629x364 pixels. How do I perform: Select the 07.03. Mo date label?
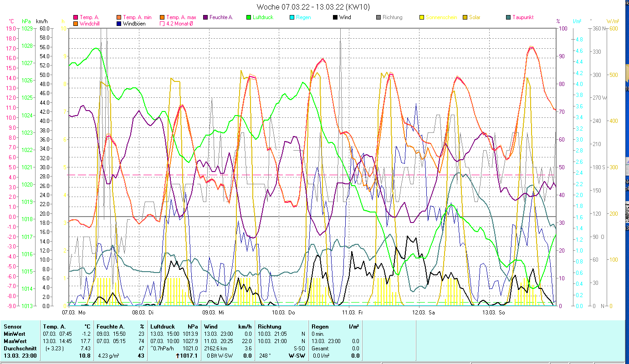74,313
